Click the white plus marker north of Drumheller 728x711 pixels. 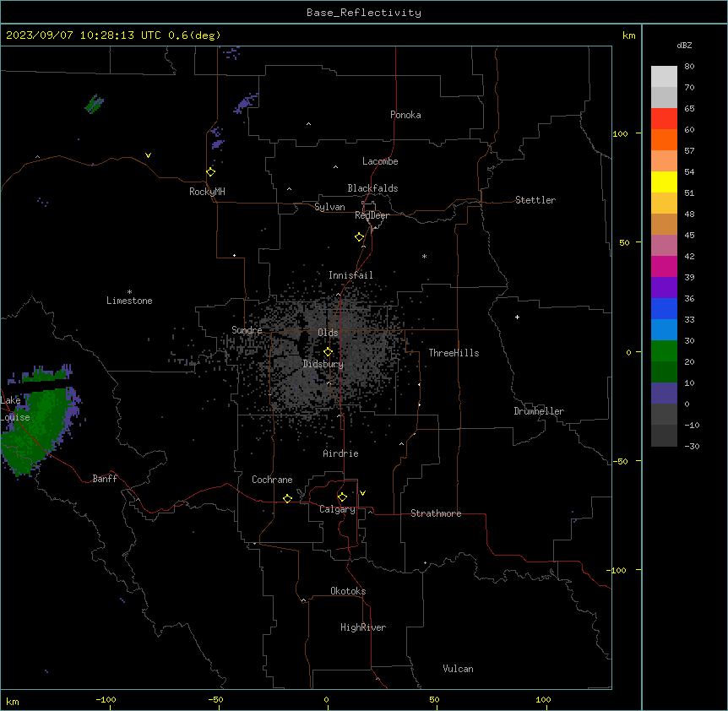pos(517,317)
